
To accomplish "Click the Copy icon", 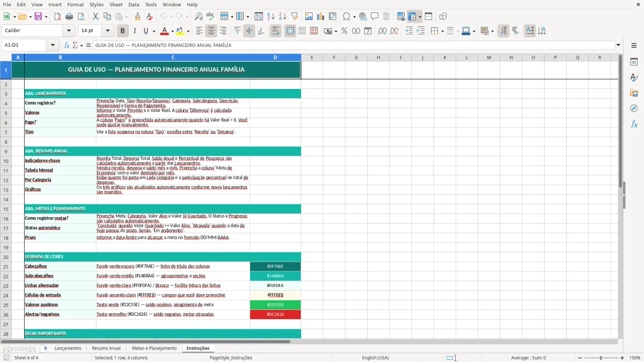I will [x=107, y=17].
